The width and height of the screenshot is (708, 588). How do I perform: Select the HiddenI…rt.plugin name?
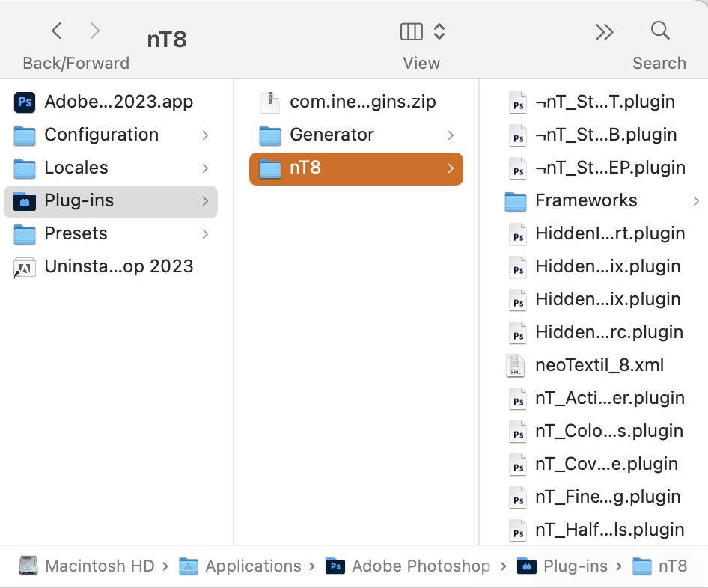coord(611,233)
